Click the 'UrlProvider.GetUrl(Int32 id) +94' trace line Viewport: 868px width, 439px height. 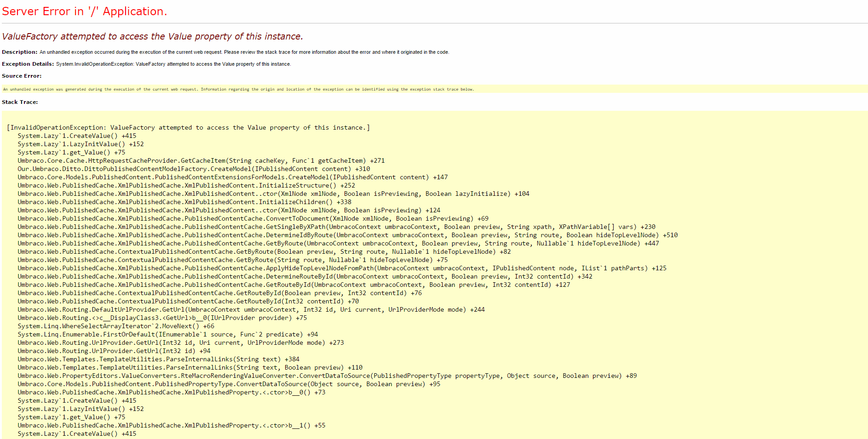coord(114,351)
